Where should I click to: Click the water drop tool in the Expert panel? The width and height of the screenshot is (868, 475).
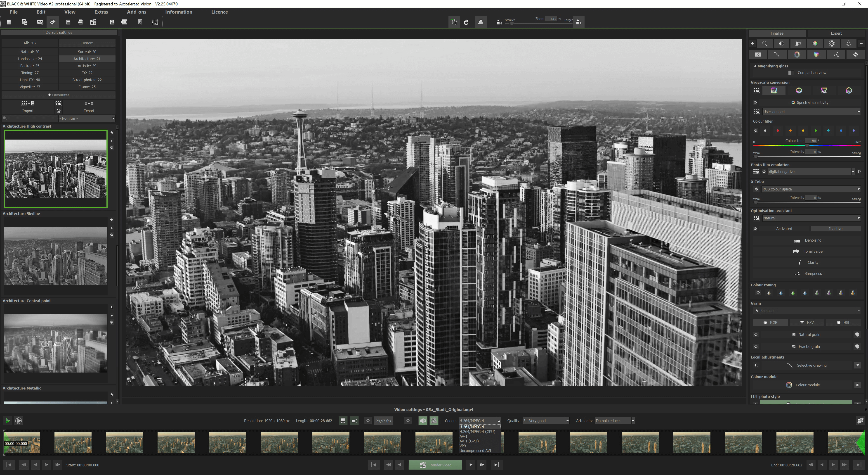click(849, 43)
